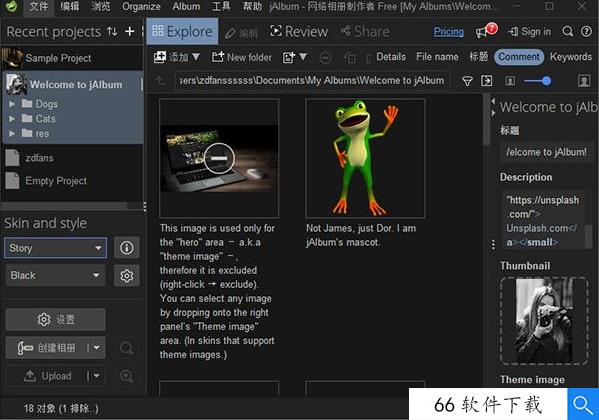Click the small thumbnail size icon
599x420 pixels.
click(x=510, y=81)
